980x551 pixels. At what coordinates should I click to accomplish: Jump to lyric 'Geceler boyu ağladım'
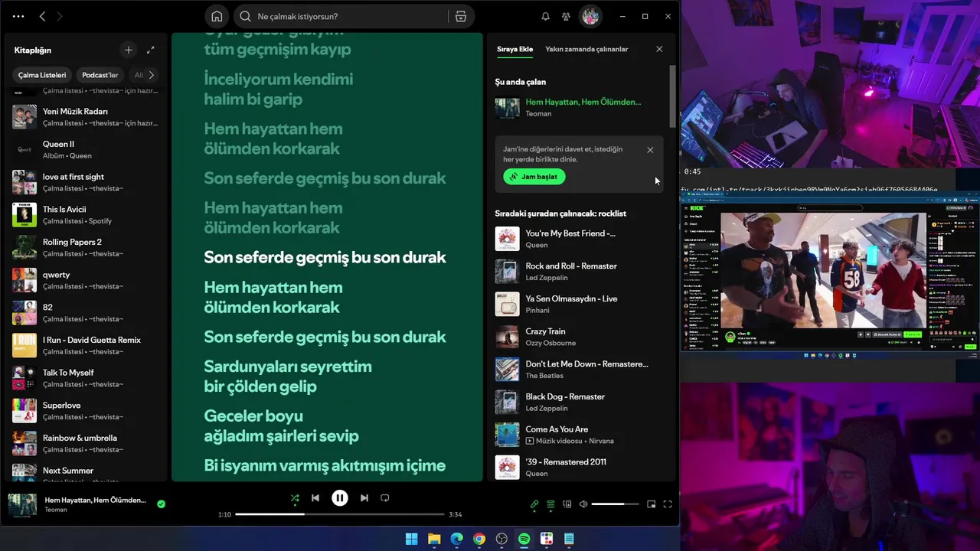coord(281,425)
